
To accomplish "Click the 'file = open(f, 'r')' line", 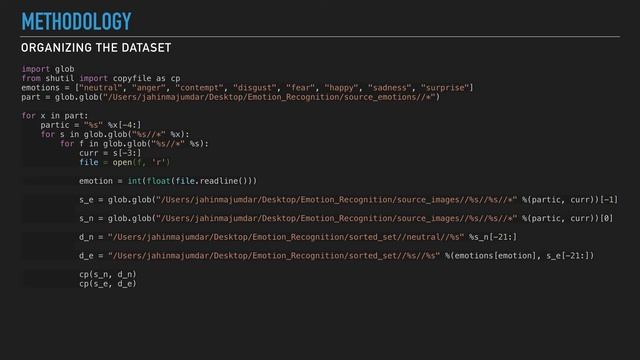I will click(x=124, y=162).
